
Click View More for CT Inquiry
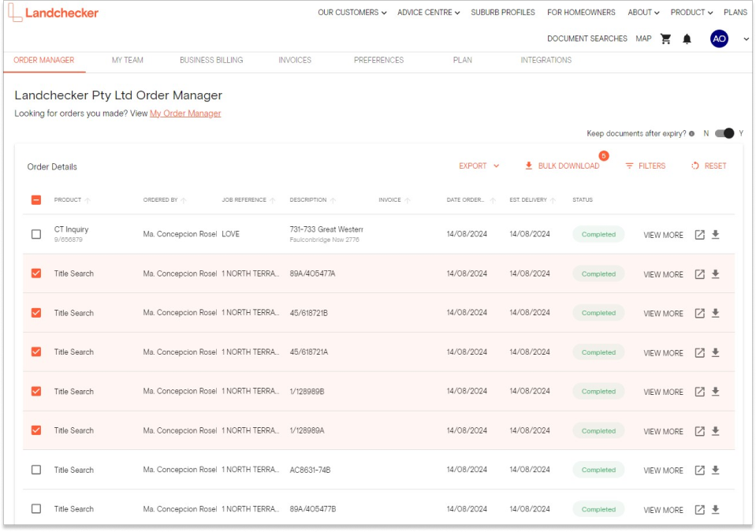663,235
